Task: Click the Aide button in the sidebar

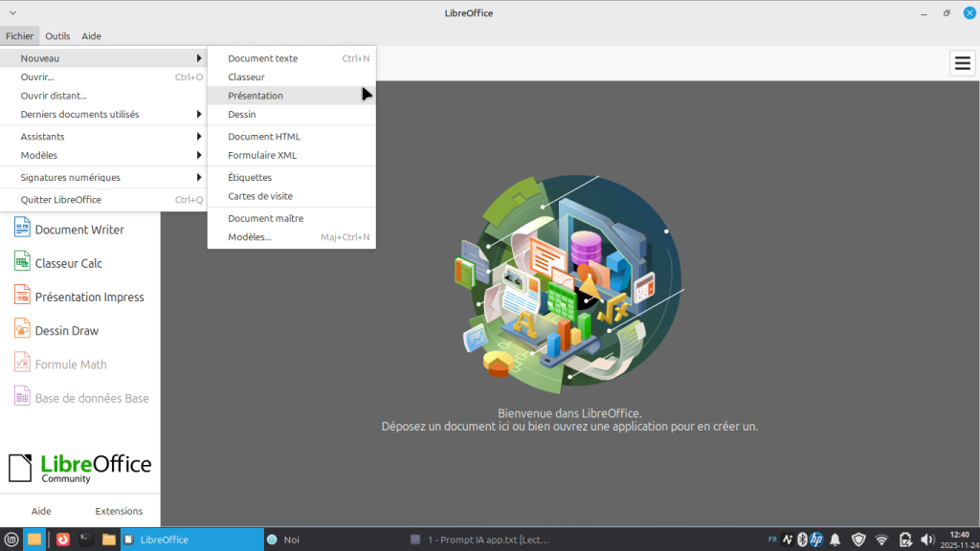Action: 41,511
